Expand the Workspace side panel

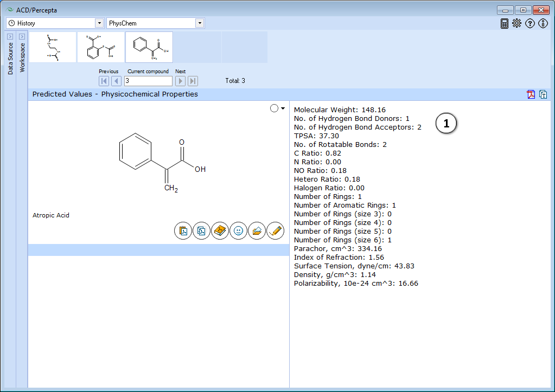22,36
